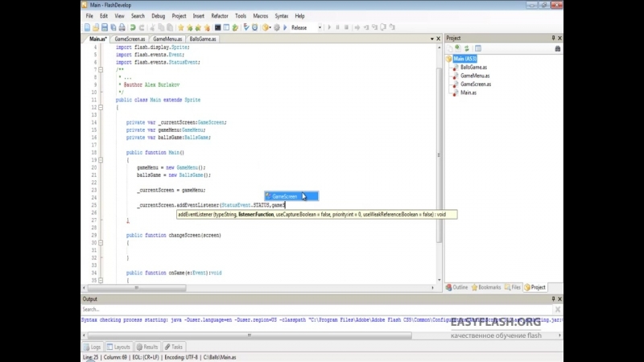Click the Print toolbar icon
The height and width of the screenshot is (362, 644).
122,27
